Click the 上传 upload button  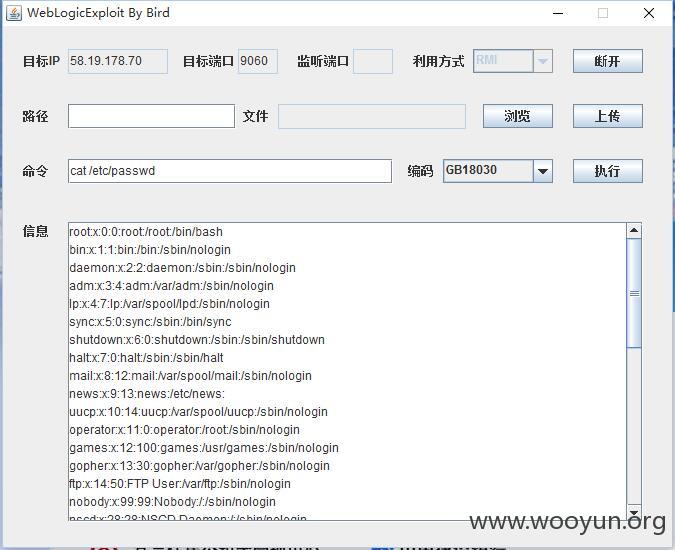pos(607,116)
